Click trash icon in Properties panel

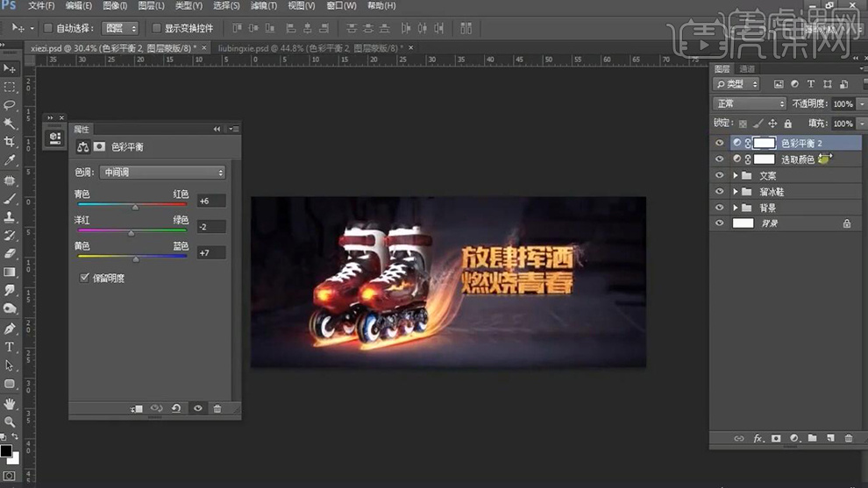[x=217, y=408]
